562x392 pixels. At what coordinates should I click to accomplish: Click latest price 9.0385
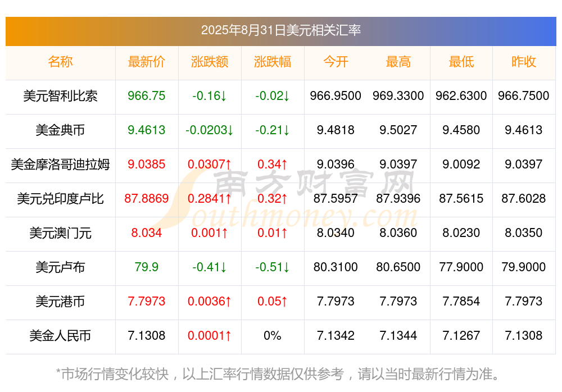[x=147, y=165]
